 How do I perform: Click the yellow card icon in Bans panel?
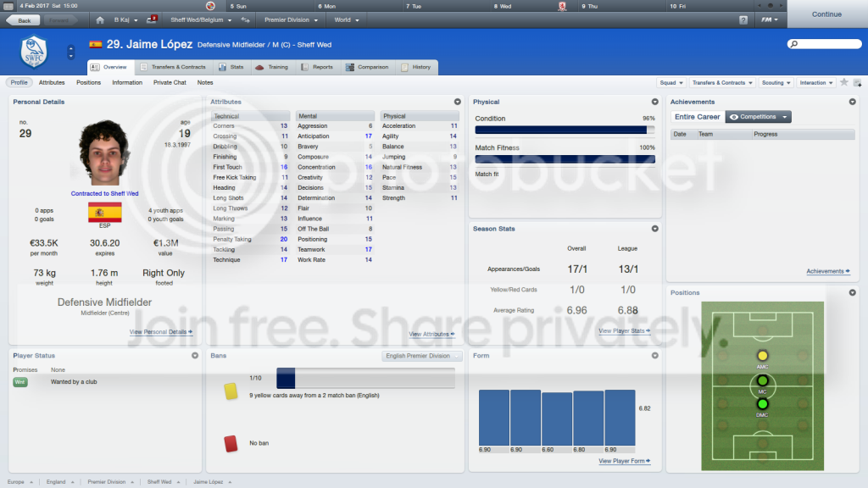click(231, 391)
